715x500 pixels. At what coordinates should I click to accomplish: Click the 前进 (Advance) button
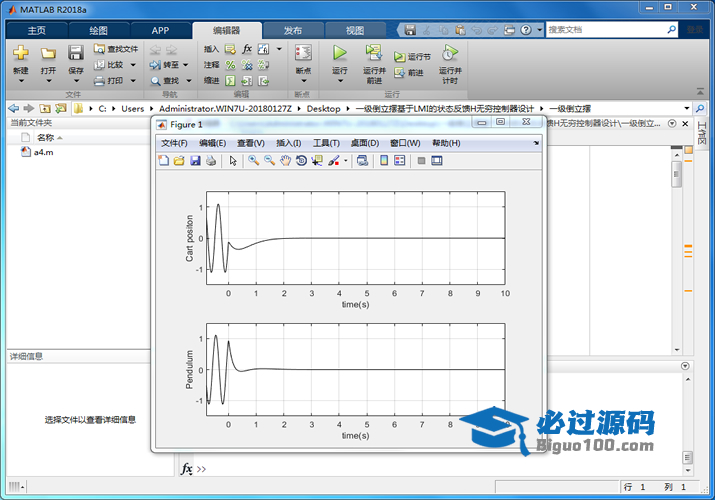tap(409, 72)
